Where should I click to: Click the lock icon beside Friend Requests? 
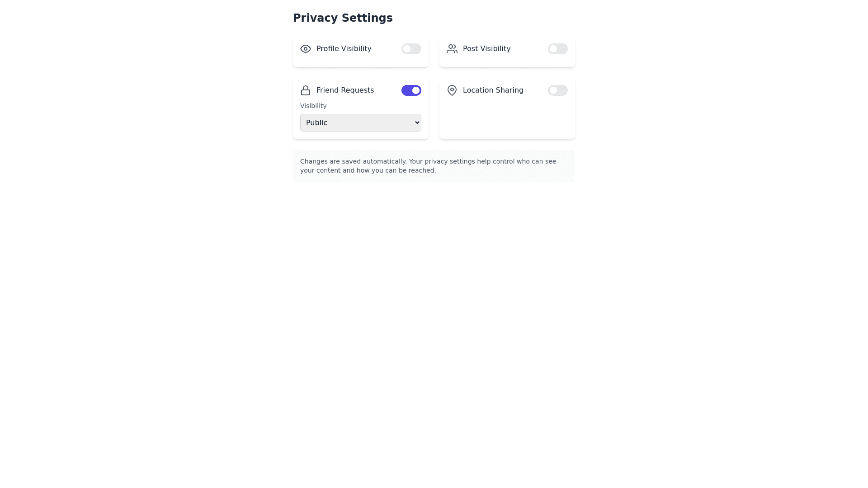click(x=306, y=90)
